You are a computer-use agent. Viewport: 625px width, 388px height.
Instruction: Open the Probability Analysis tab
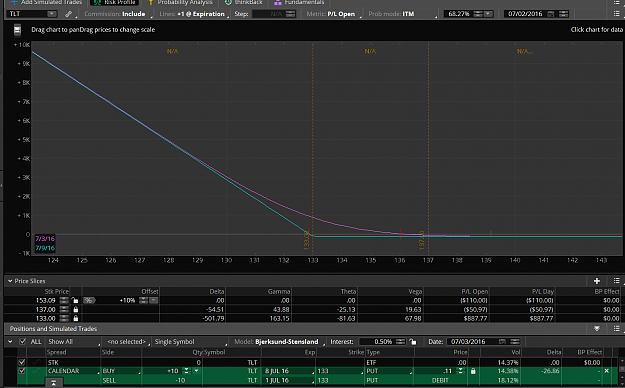pyautogui.click(x=180, y=2)
